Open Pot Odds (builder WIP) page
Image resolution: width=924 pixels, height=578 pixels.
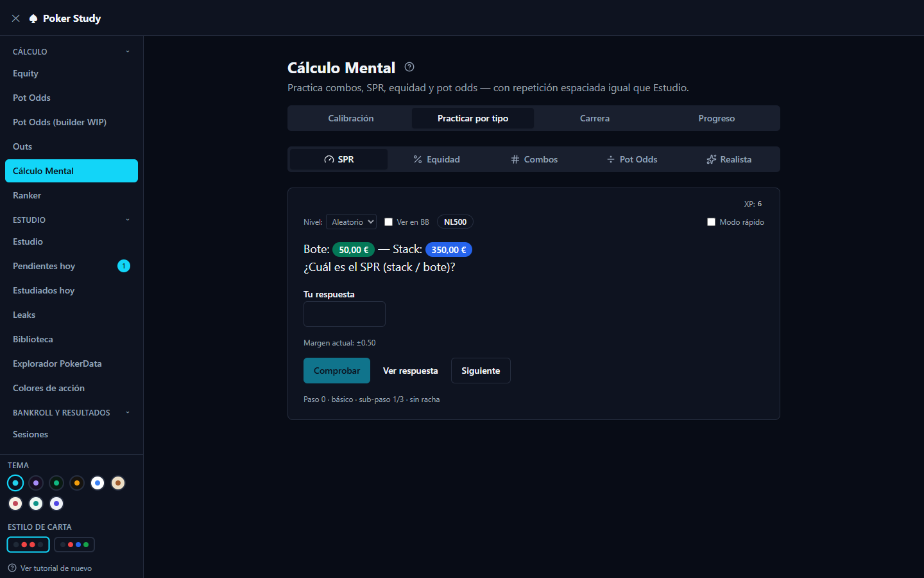[72, 122]
